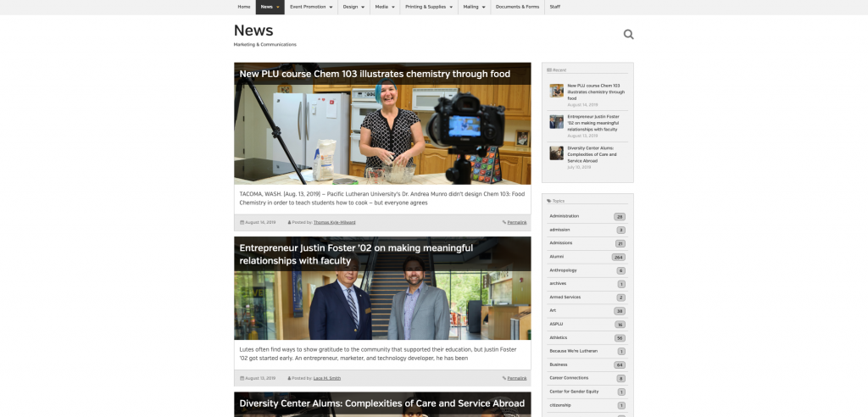The width and height of the screenshot is (868, 417).
Task: Expand the Media dropdown arrow
Action: click(393, 7)
